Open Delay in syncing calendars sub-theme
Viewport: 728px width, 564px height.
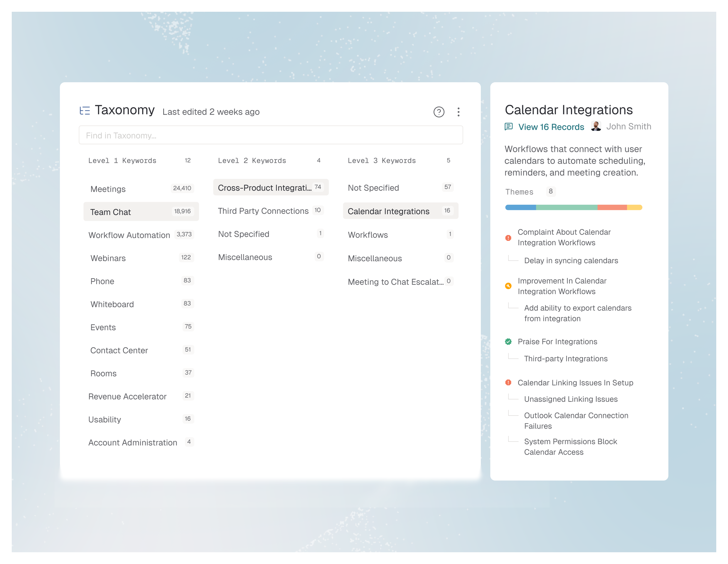tap(571, 260)
